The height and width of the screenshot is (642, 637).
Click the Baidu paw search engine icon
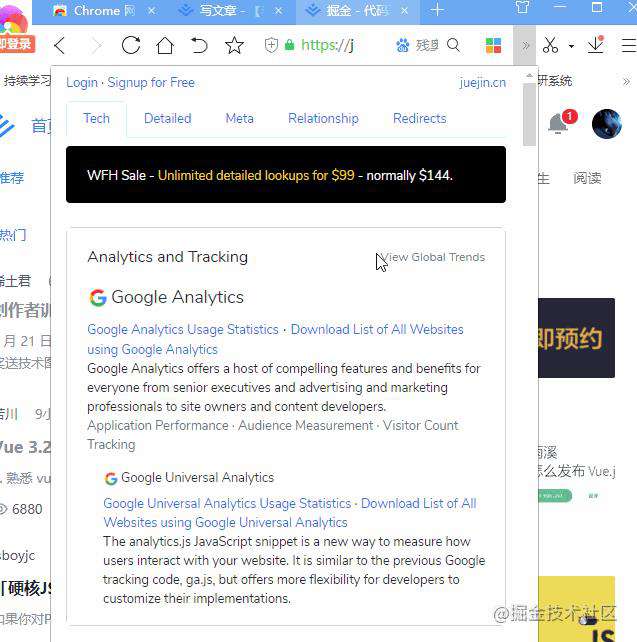pos(402,45)
